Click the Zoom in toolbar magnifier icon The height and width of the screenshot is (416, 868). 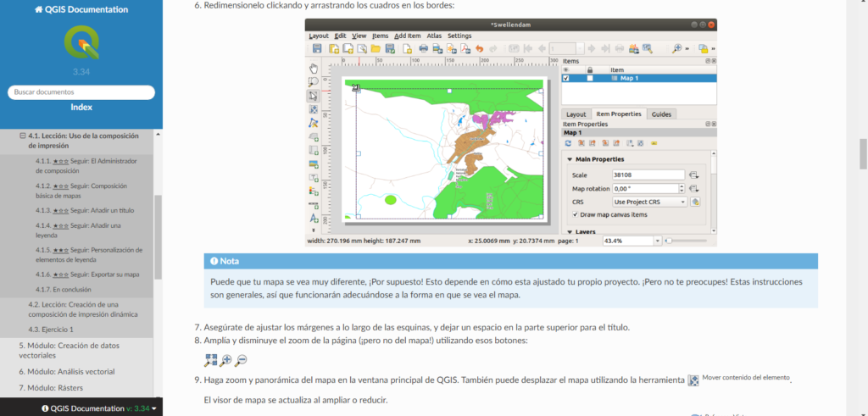pyautogui.click(x=677, y=48)
